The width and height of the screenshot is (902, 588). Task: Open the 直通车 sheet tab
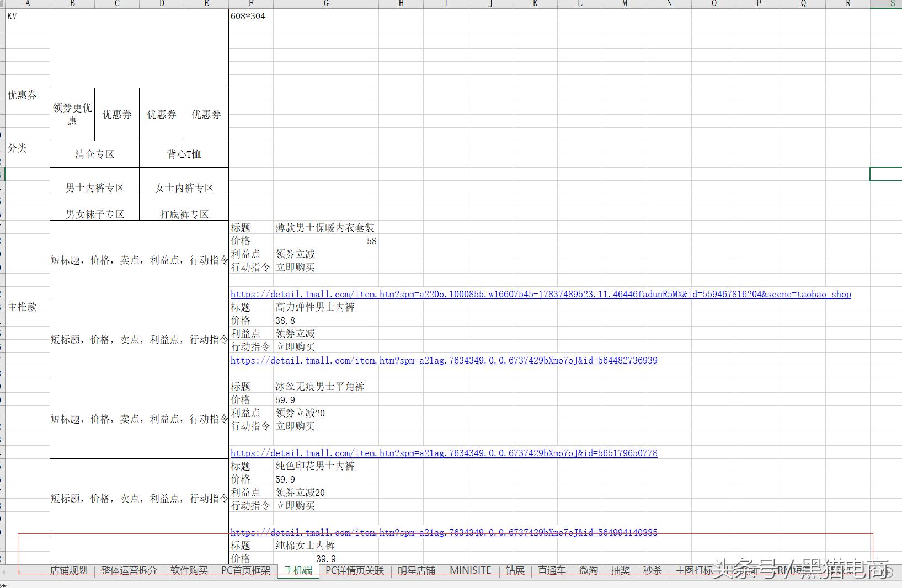pos(552,570)
